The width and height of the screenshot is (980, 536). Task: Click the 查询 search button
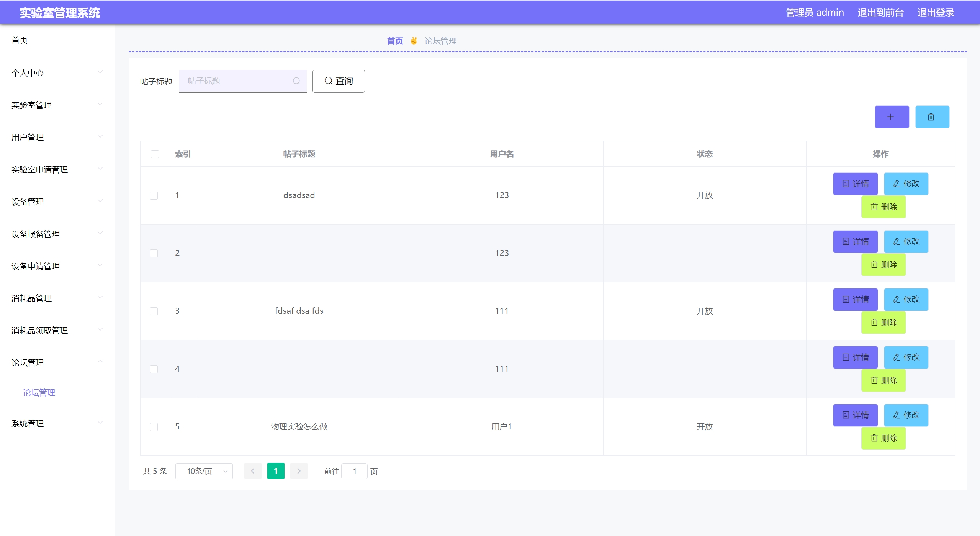338,81
